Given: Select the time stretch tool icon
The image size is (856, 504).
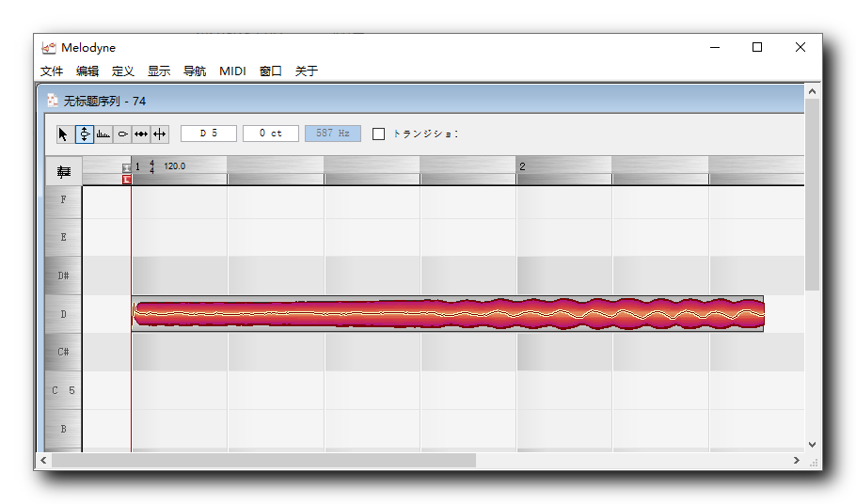Looking at the screenshot, I should pos(141,134).
